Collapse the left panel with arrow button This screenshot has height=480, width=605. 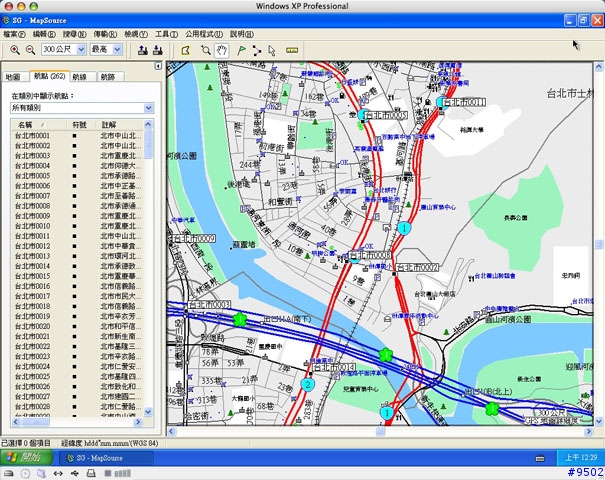tap(158, 66)
